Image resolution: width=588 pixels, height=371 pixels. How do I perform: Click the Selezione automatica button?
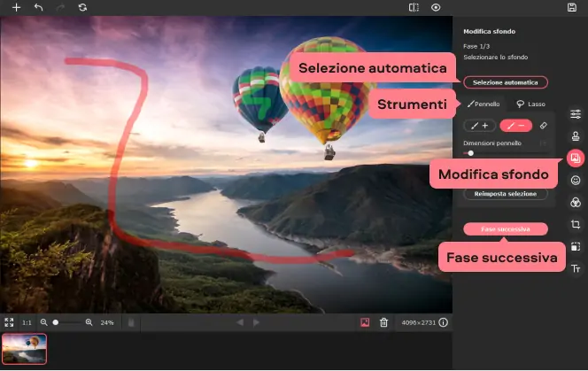(x=505, y=82)
